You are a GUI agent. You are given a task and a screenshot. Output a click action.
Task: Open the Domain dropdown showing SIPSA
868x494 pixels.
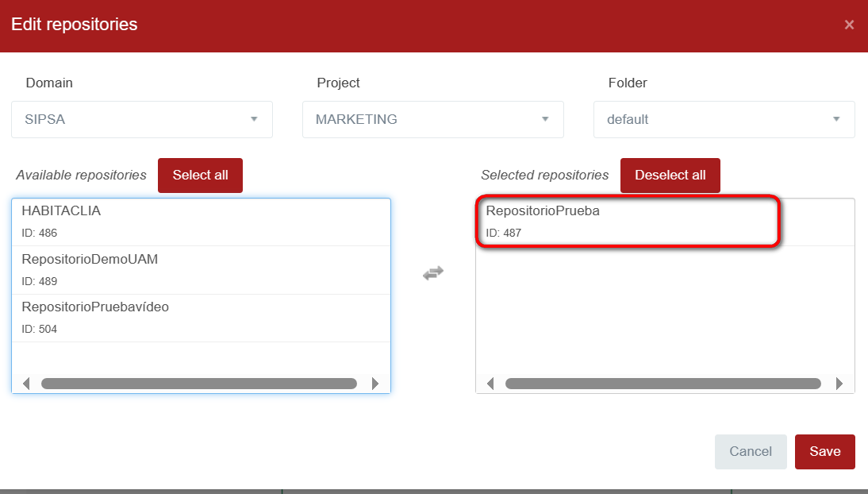click(142, 119)
